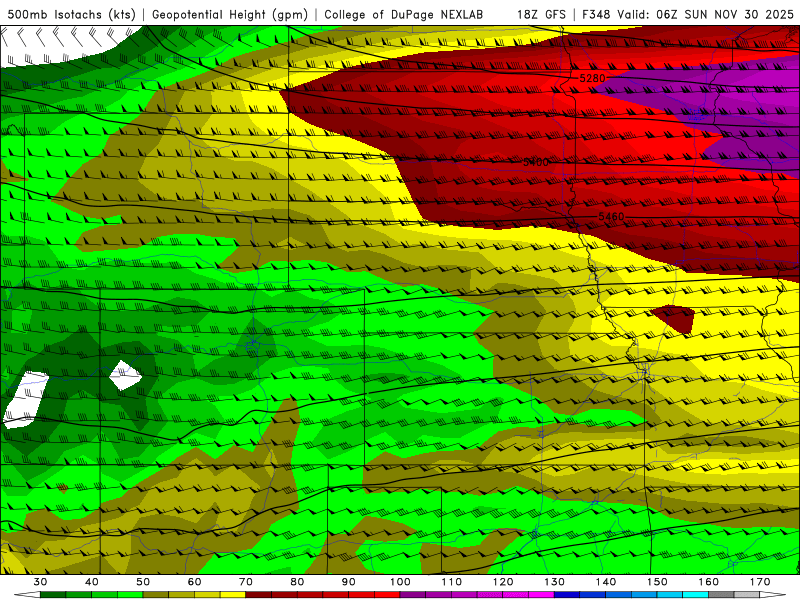Click the colorbar label 120
800x600 pixels.
503,582
